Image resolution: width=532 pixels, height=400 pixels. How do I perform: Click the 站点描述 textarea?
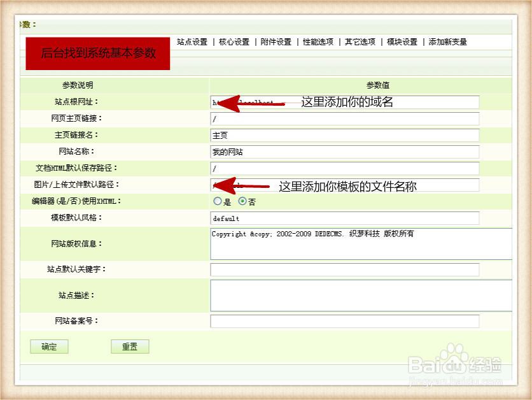pyautogui.click(x=361, y=296)
